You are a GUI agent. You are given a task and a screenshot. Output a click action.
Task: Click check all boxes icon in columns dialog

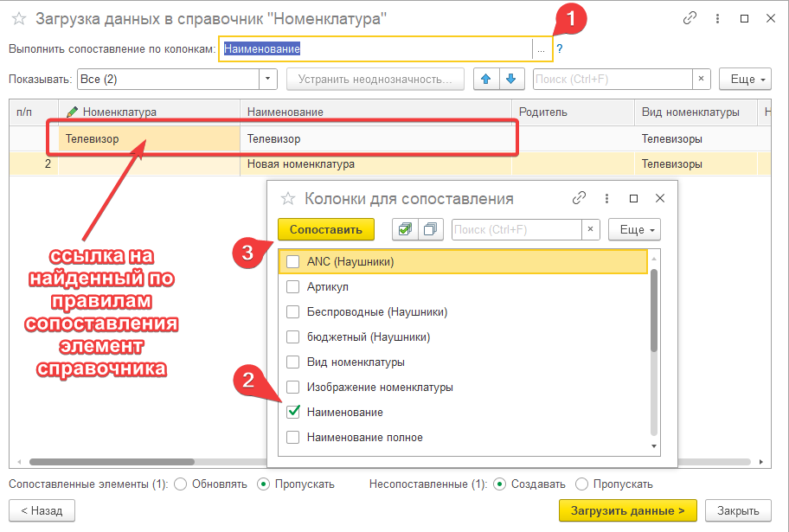point(404,229)
